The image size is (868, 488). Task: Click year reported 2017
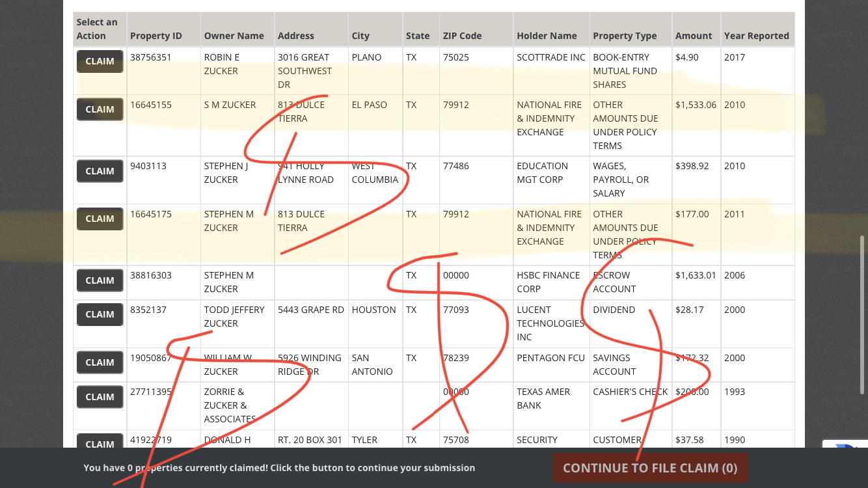[735, 57]
